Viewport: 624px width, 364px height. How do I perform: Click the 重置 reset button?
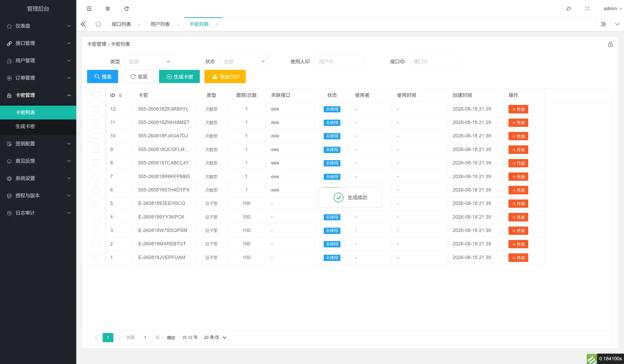pos(138,77)
